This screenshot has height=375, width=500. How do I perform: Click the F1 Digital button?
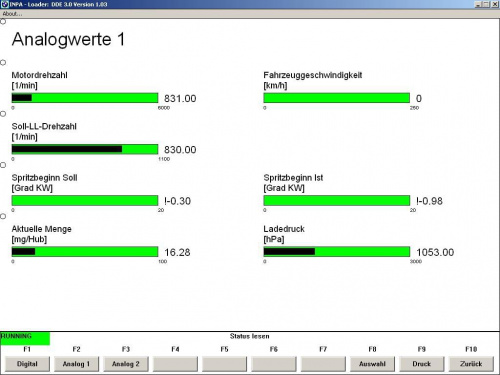tap(27, 364)
